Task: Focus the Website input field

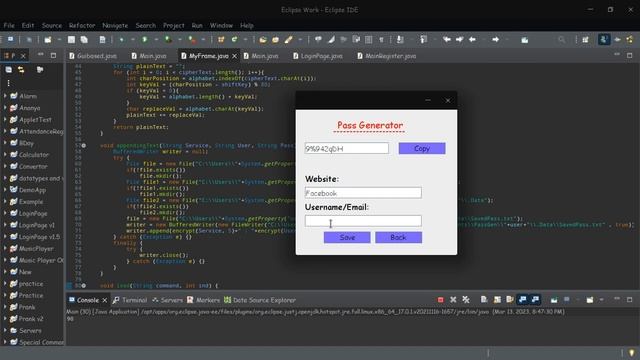Action: click(x=363, y=193)
